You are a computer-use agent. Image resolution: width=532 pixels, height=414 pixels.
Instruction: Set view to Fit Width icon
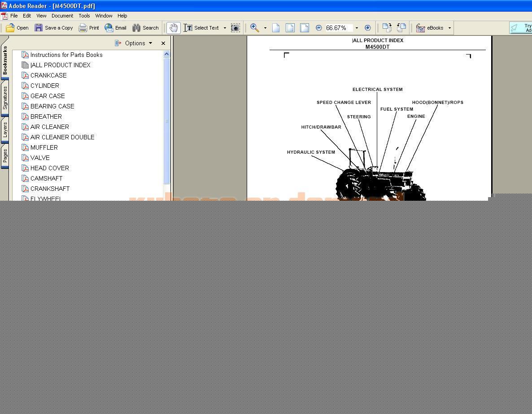(x=305, y=28)
